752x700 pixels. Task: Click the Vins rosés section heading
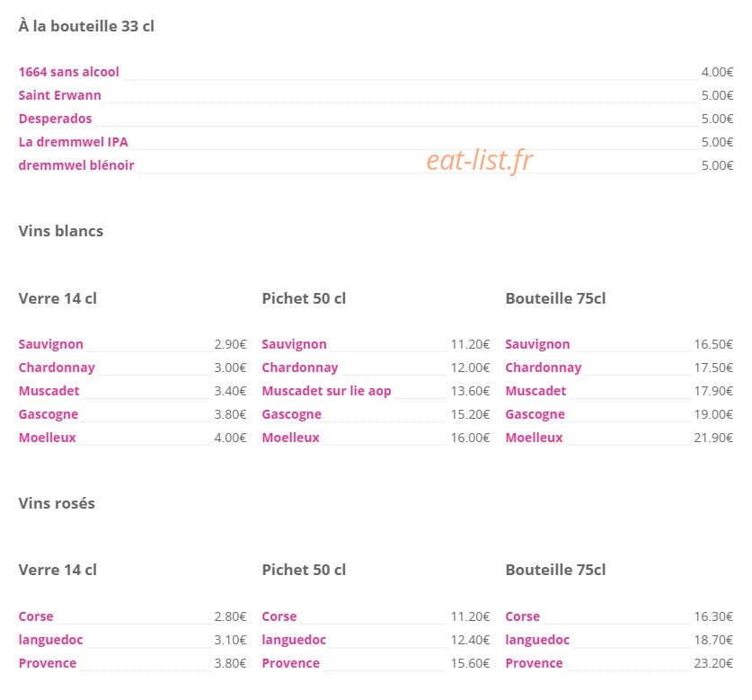pyautogui.click(x=57, y=503)
